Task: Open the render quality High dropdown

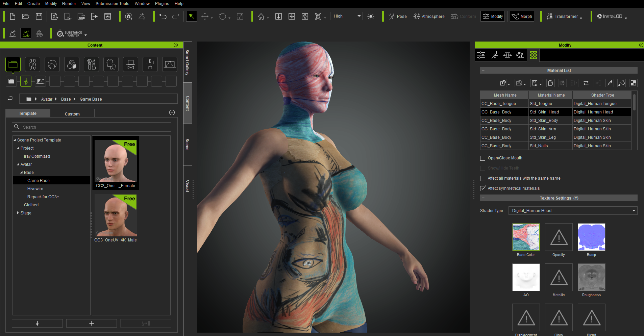Action: click(346, 16)
